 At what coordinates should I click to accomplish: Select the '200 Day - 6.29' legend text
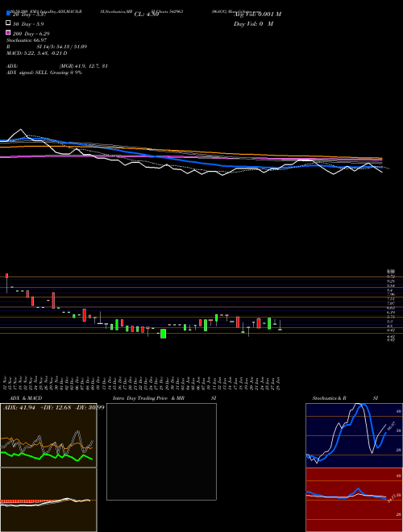(31, 33)
